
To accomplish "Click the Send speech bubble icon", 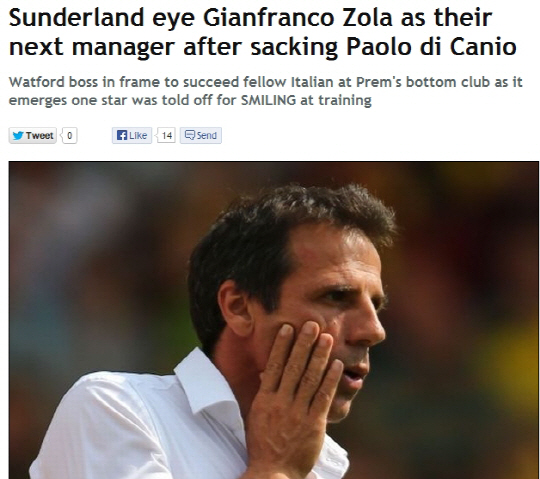I will 190,135.
